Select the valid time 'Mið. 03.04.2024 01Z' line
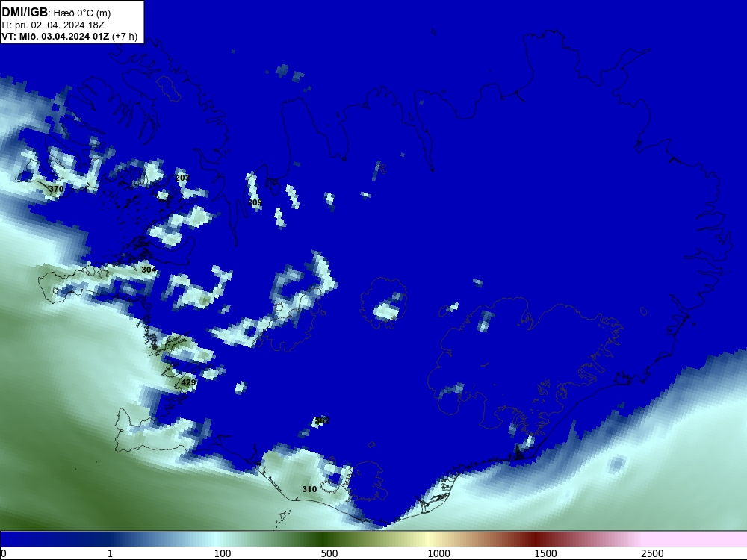 tap(69, 37)
